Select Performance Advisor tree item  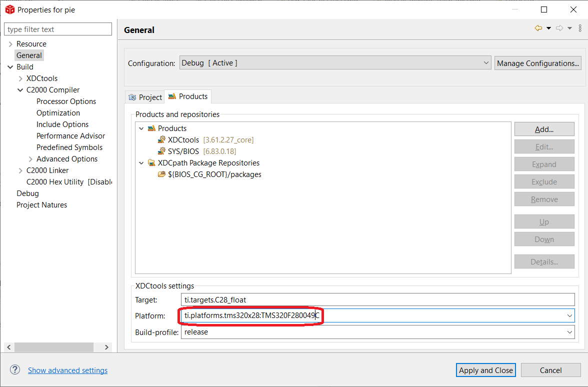(70, 136)
